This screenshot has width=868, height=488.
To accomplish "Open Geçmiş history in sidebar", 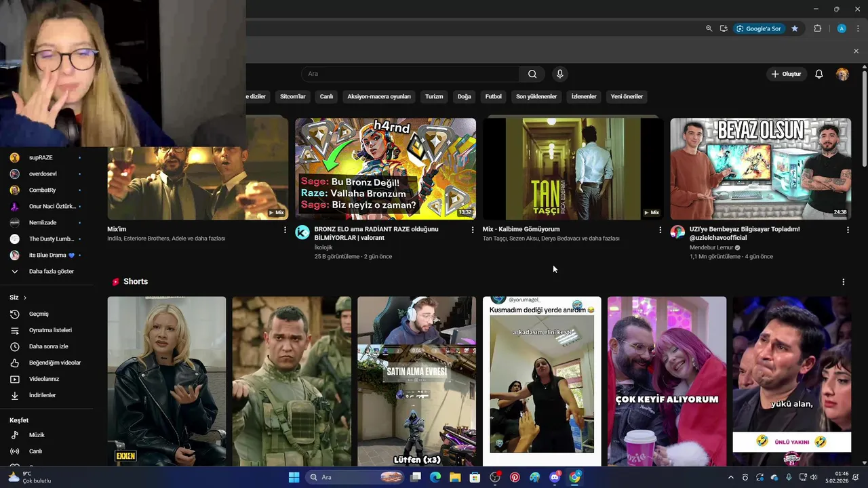I will click(x=46, y=314).
